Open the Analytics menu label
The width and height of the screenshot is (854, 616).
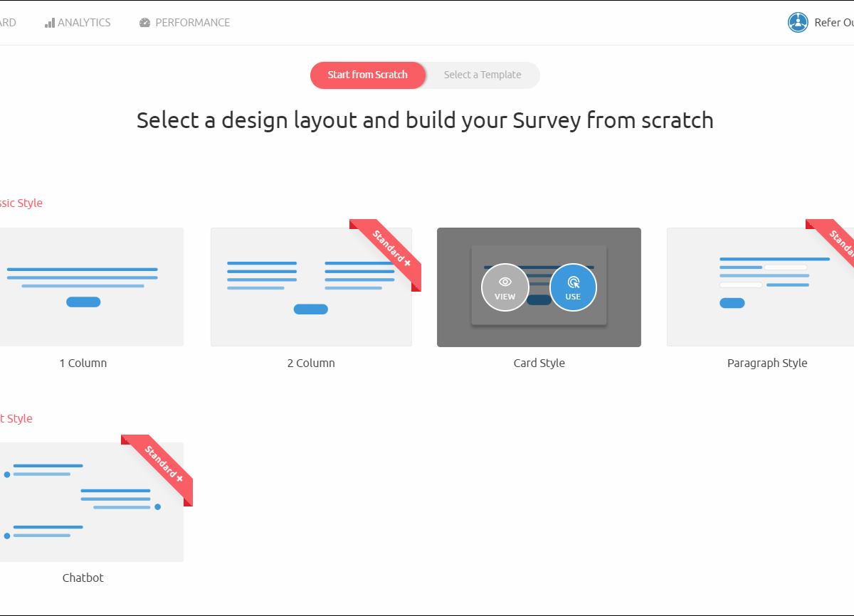(84, 23)
